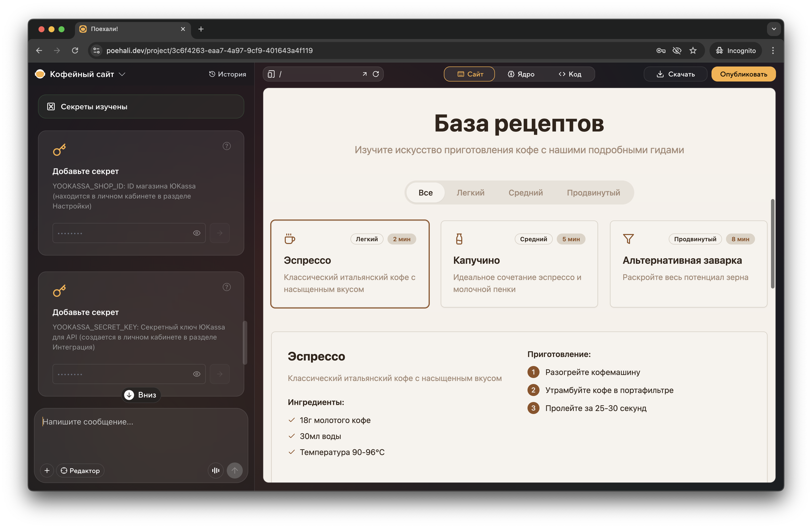Open the 'Редактор' mode selector
Viewport: 812px width, 528px height.
[x=80, y=470]
